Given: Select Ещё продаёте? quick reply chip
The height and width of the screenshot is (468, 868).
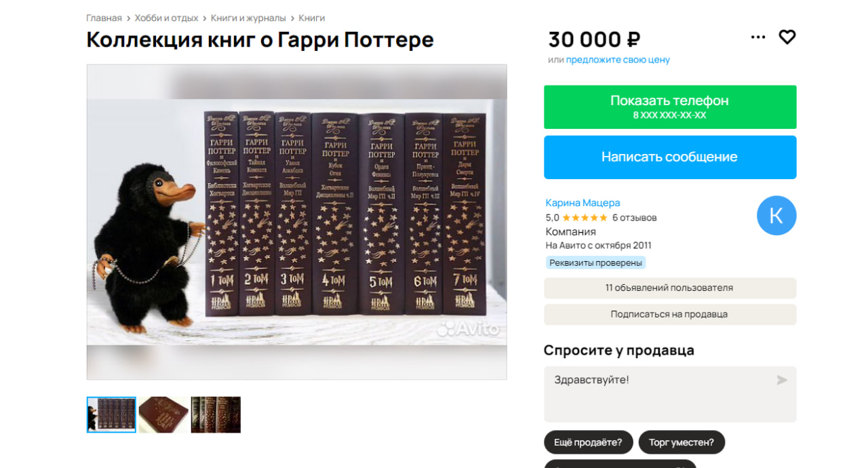Looking at the screenshot, I should click(x=588, y=442).
